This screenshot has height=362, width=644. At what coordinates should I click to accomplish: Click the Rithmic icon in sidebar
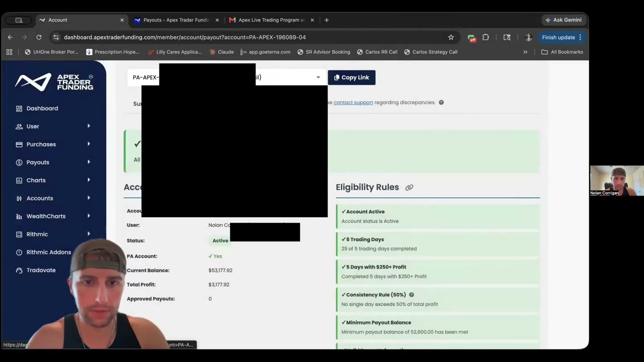click(19, 234)
